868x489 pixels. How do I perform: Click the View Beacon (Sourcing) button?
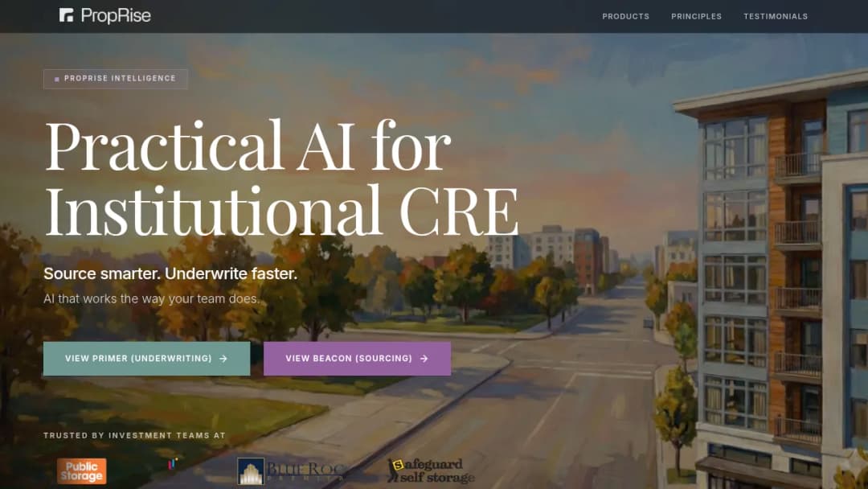point(357,359)
